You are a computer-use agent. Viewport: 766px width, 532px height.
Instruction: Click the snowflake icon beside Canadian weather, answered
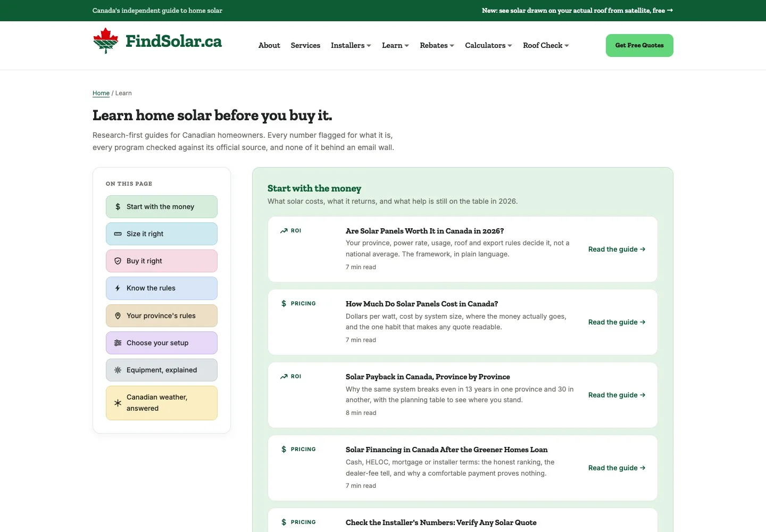click(118, 403)
